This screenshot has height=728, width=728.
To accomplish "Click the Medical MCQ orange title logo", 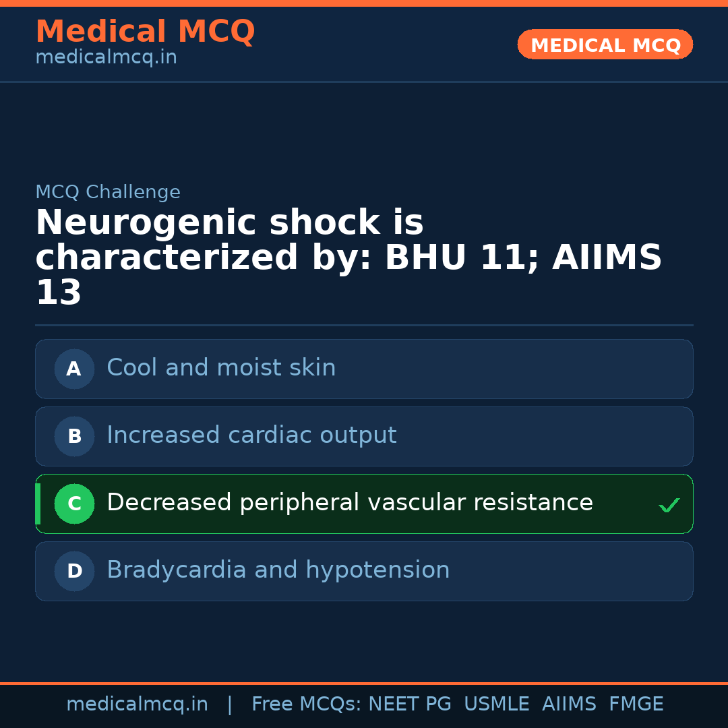I will 145,32.
